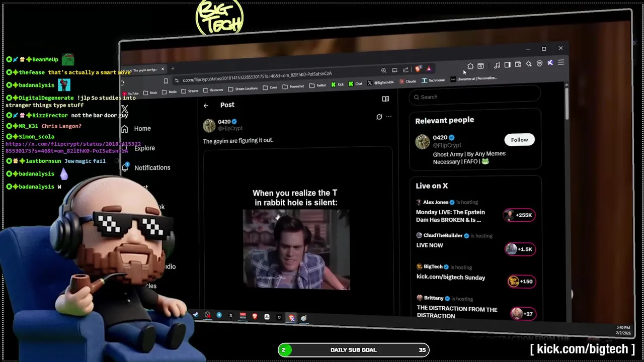
Task: Open the VPN shield icon in toolbar
Action: tap(539, 63)
